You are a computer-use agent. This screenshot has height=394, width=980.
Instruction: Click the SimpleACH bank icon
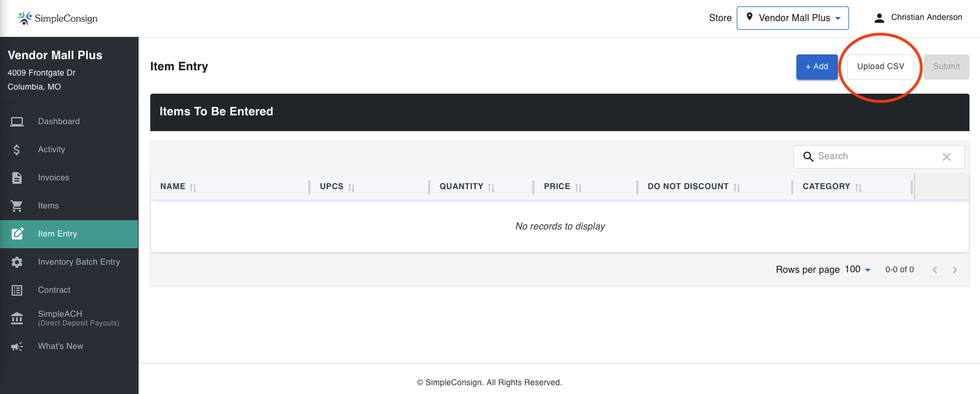(x=17, y=318)
